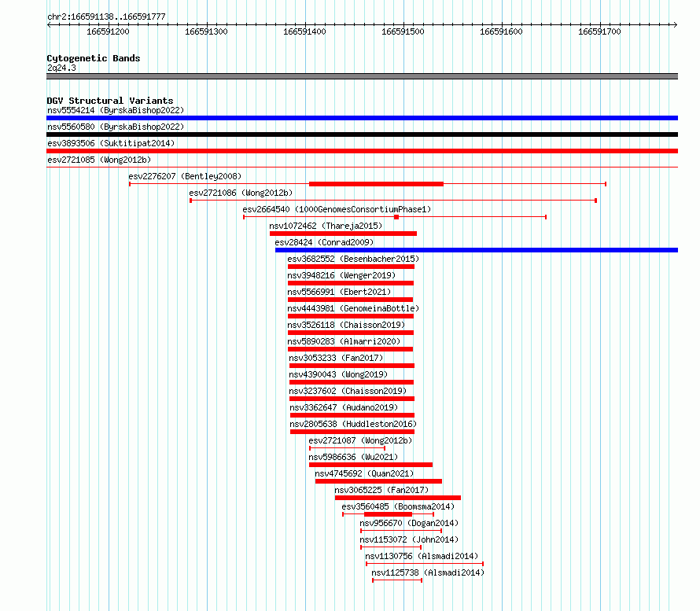This screenshot has height=611, width=700.
Task: Click nsv5890283 (Almarri2020) label
Action: coord(344,341)
